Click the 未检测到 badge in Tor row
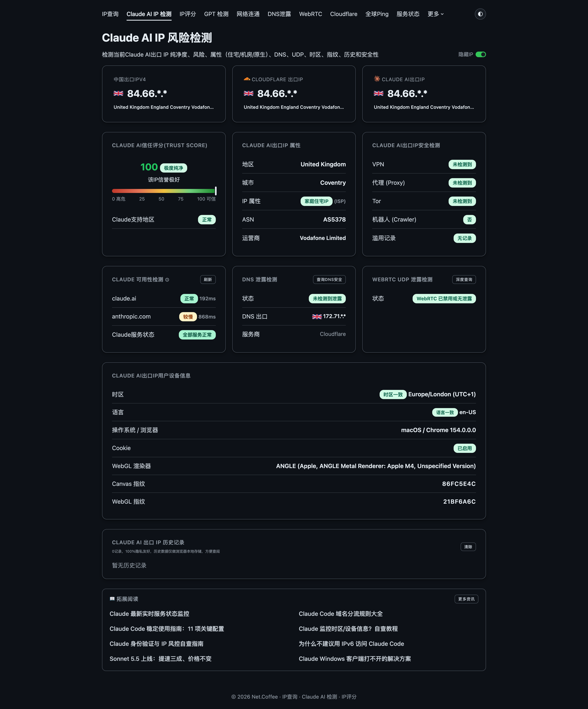Image resolution: width=588 pixels, height=709 pixels. 462,201
